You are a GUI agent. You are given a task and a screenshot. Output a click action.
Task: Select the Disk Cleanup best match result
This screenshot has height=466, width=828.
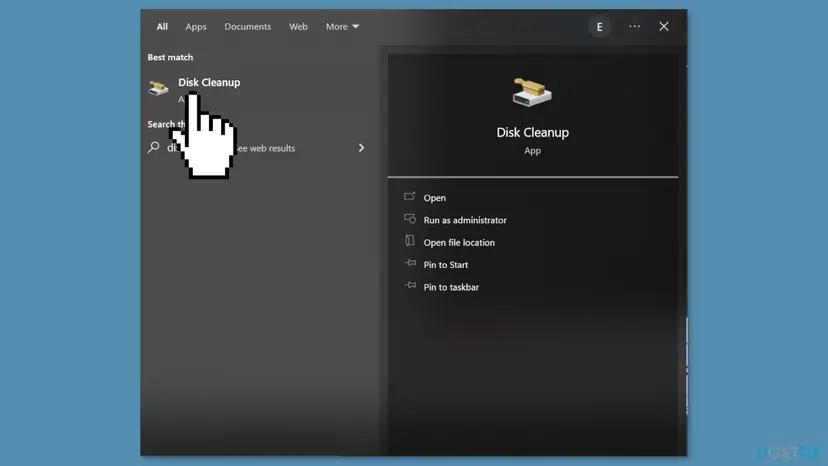(259, 89)
